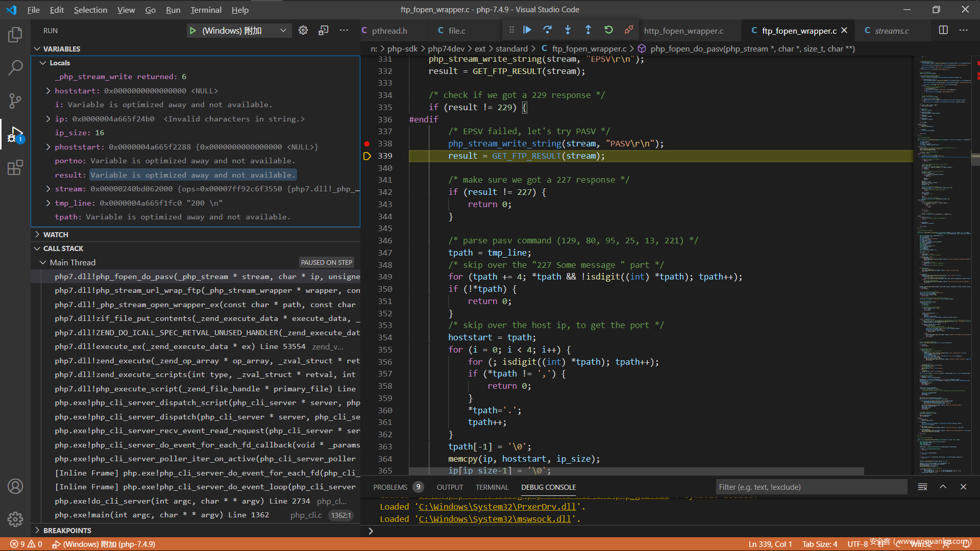The height and width of the screenshot is (551, 980).
Task: Open the Extensions view in activity bar
Action: coord(15,168)
